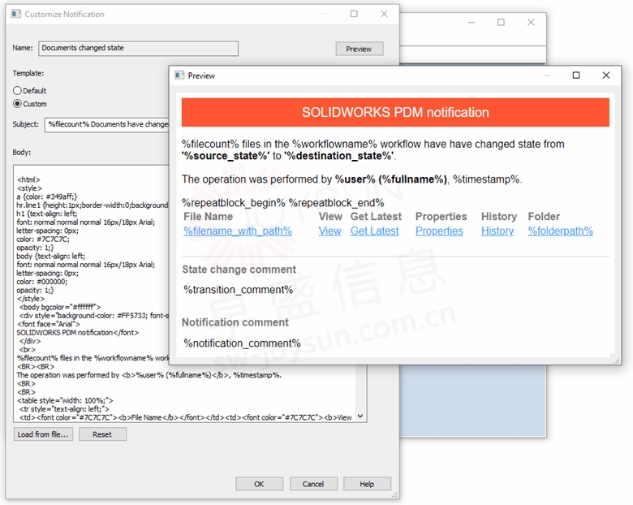
Task: Click the 'SOLIDWORKS PDM notification</font>' code line
Action: [x=78, y=332]
